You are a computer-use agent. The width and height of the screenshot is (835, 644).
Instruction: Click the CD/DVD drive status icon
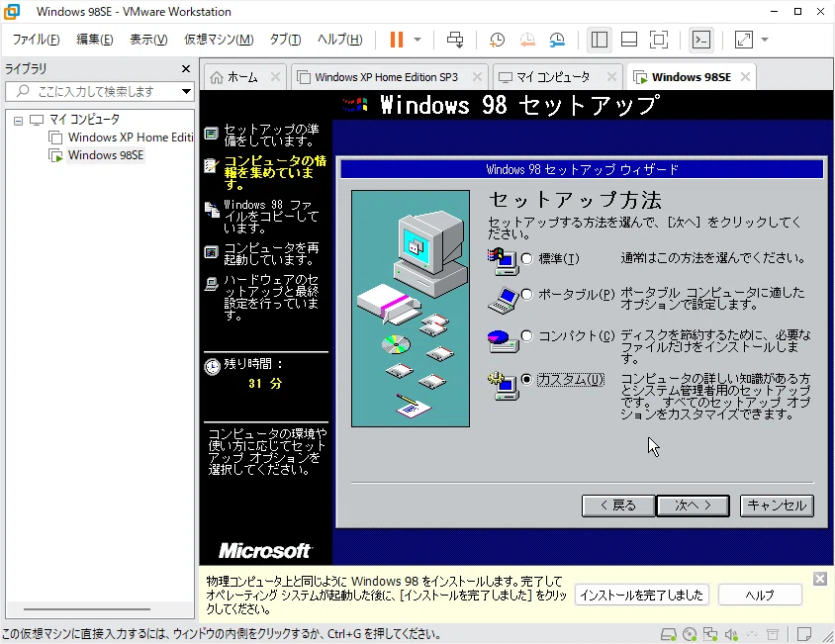(690, 634)
